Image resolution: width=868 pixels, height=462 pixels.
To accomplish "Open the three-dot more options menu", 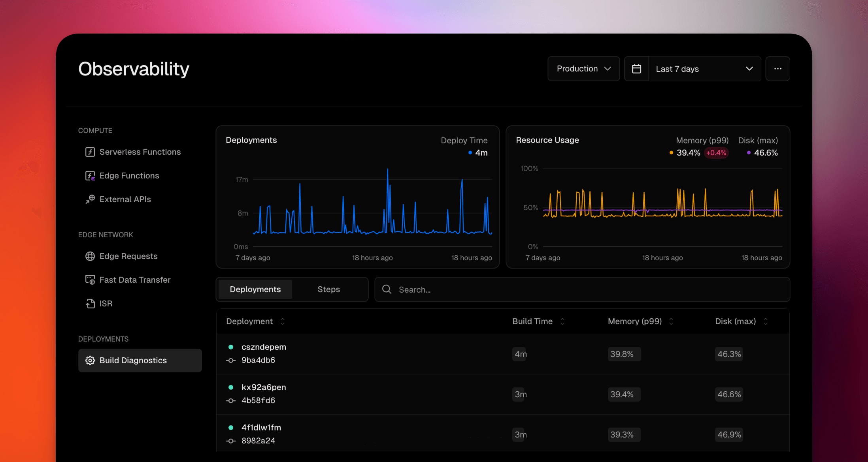I will tap(777, 69).
